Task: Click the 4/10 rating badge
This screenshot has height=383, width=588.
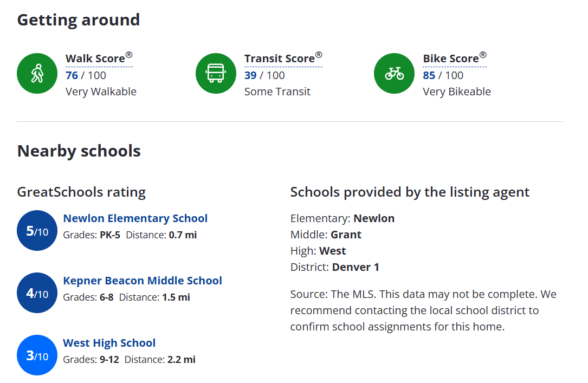Action: click(x=37, y=293)
